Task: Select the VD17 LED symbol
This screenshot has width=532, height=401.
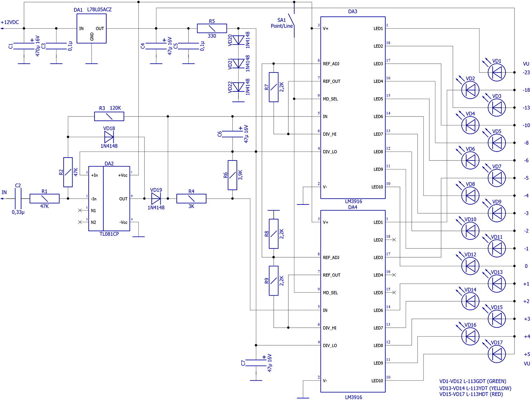Action: [497, 354]
